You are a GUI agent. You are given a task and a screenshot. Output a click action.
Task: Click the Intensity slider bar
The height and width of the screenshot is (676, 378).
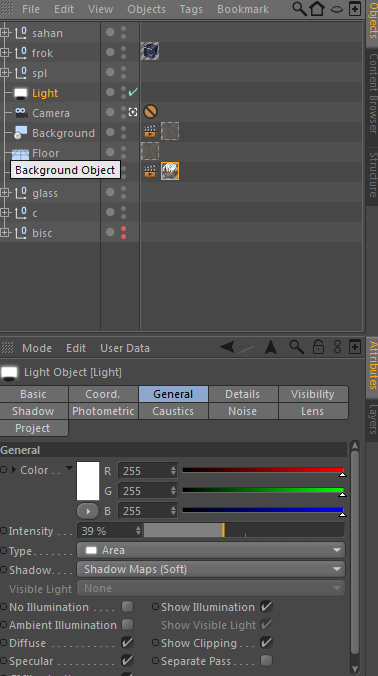[244, 530]
